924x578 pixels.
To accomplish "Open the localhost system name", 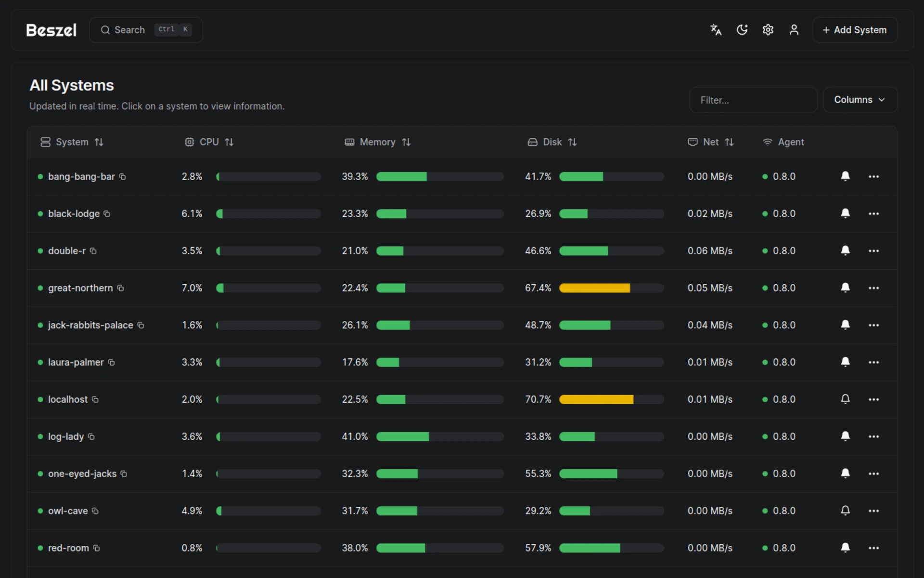I will [68, 399].
